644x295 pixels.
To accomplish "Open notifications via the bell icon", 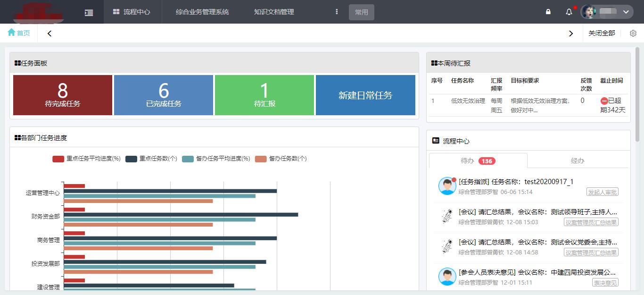I will tap(568, 11).
